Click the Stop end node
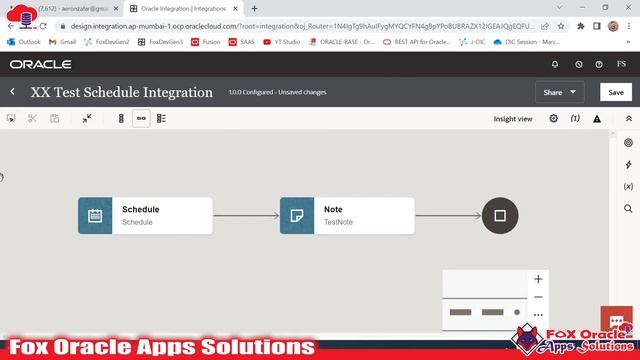This screenshot has width=640, height=360. tap(500, 216)
